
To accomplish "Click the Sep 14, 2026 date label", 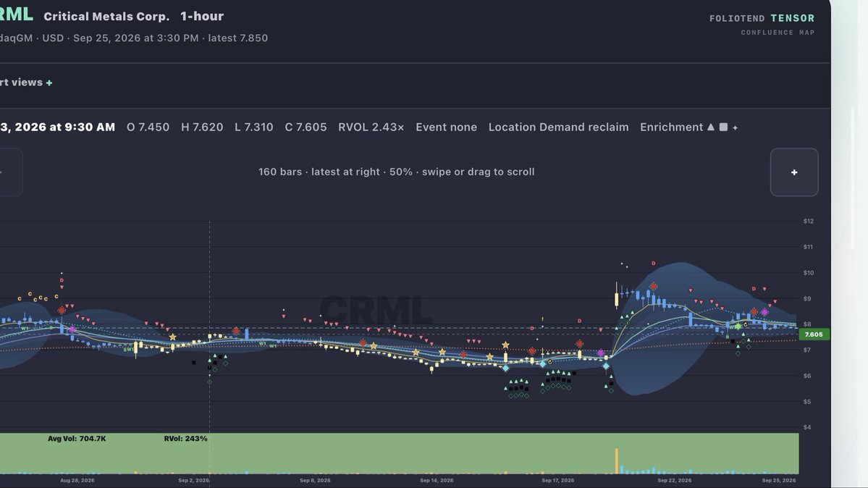I will 437,480.
